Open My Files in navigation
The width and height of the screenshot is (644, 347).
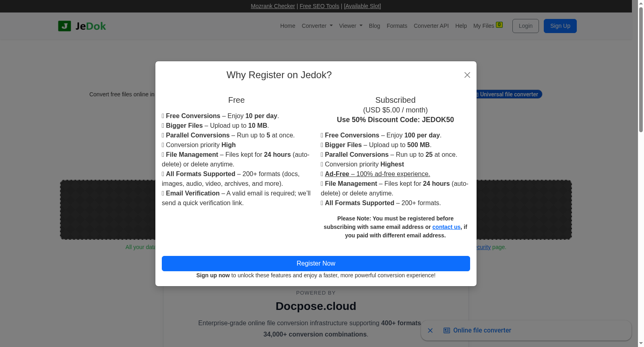click(488, 26)
